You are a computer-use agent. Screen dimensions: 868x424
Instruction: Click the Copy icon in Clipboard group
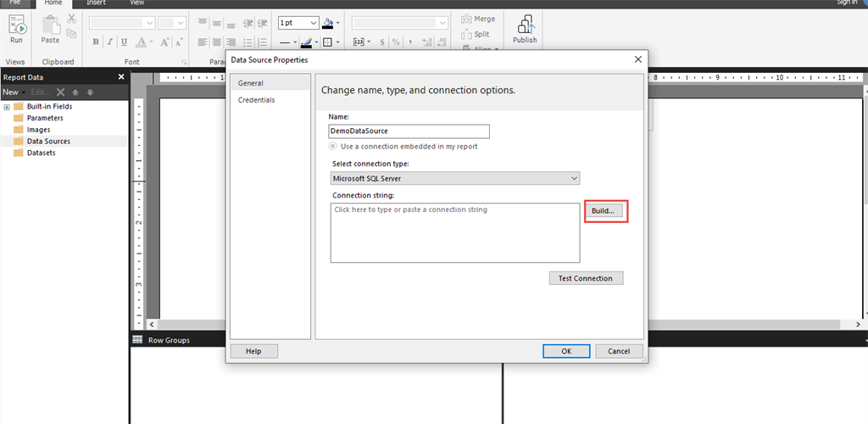71,34
